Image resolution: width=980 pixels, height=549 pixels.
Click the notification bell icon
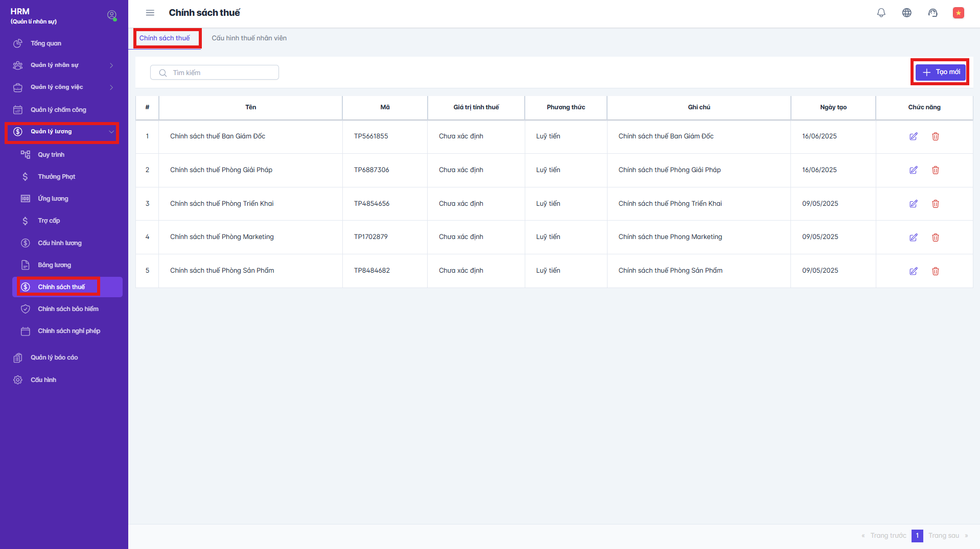coord(881,13)
